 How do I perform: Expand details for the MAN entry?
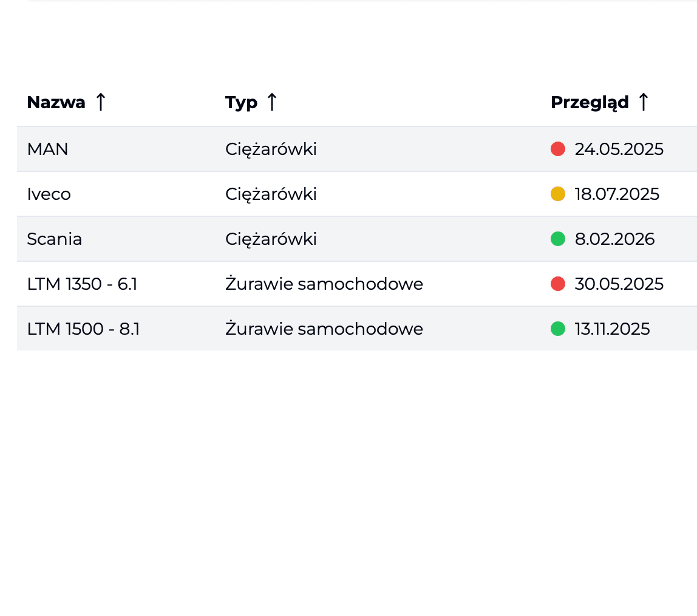(47, 148)
